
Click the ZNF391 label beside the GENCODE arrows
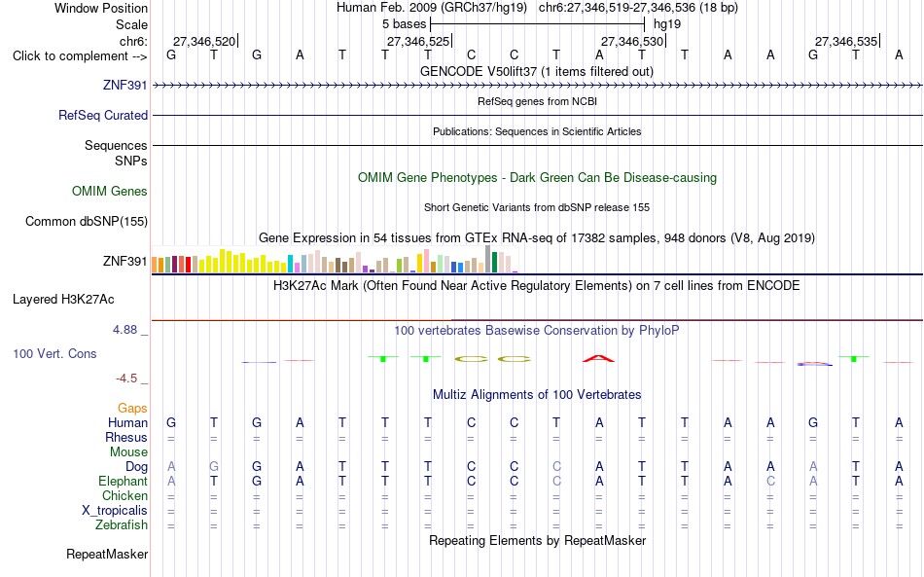coord(124,85)
